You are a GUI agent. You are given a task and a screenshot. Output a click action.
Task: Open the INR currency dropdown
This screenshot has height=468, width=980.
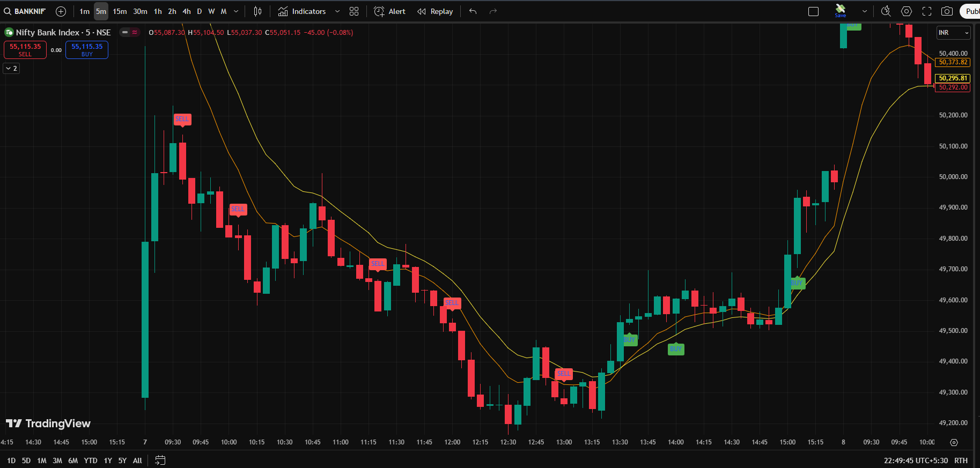click(x=954, y=33)
